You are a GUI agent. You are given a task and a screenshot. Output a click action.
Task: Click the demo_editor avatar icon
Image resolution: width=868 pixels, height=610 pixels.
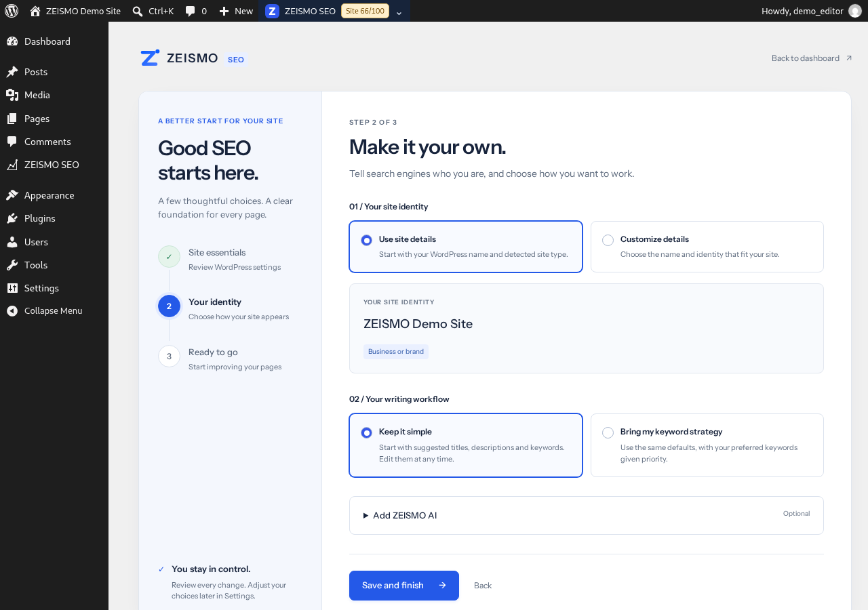[855, 11]
